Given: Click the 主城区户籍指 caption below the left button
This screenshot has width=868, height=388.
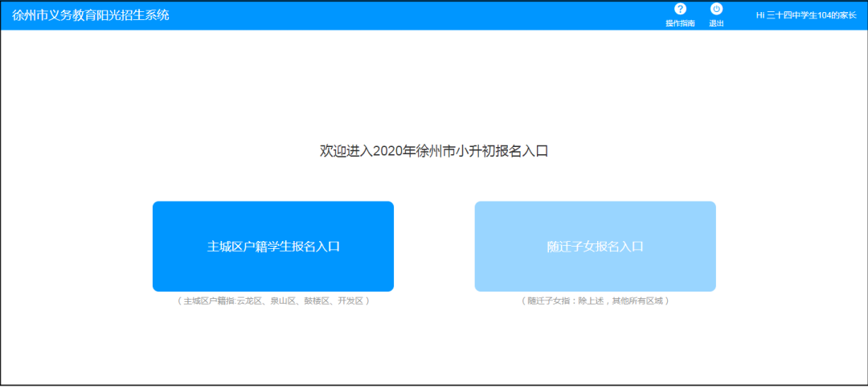Looking at the screenshot, I should click(x=209, y=301).
